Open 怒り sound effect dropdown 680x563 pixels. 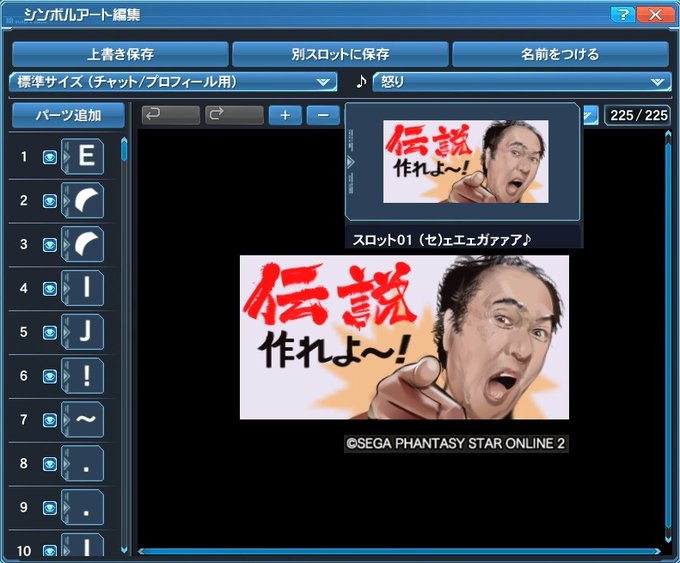pyautogui.click(x=522, y=82)
